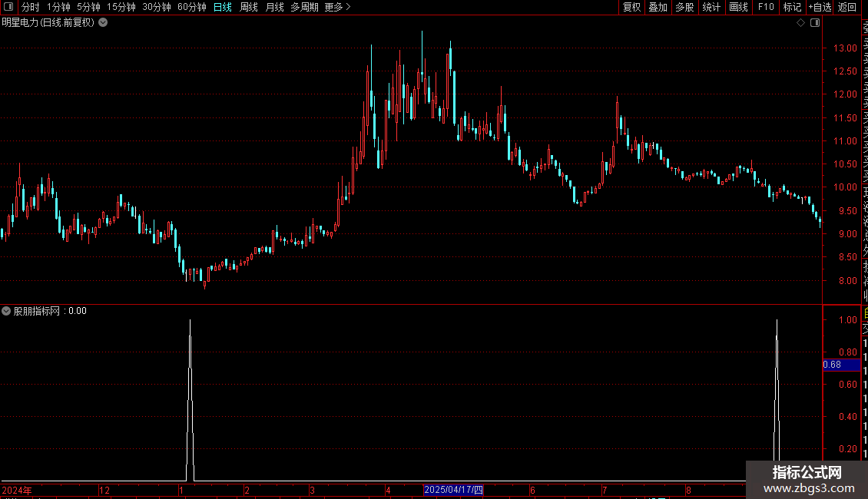Viewport: 868px width, 499px height.
Task: Open the 复权 adjustment options
Action: click(631, 7)
